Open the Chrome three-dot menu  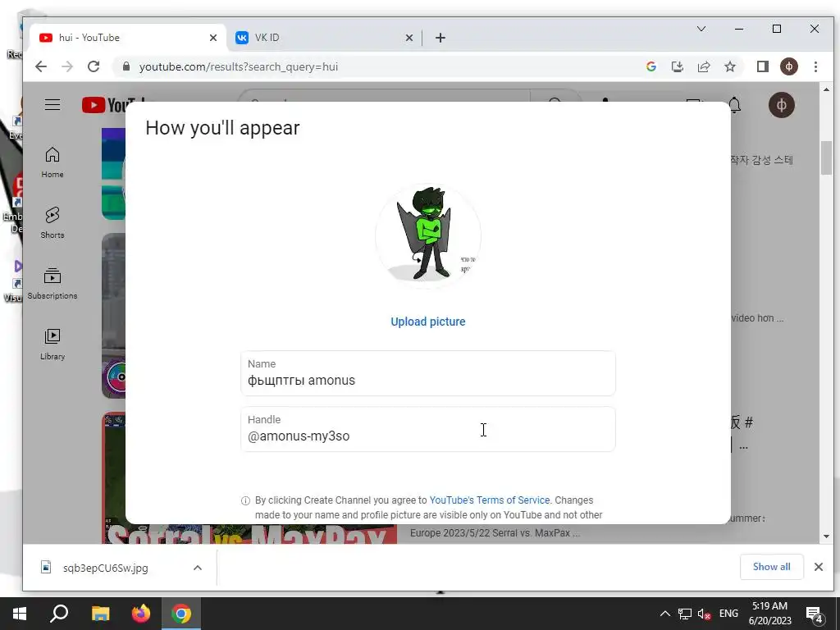pos(816,66)
